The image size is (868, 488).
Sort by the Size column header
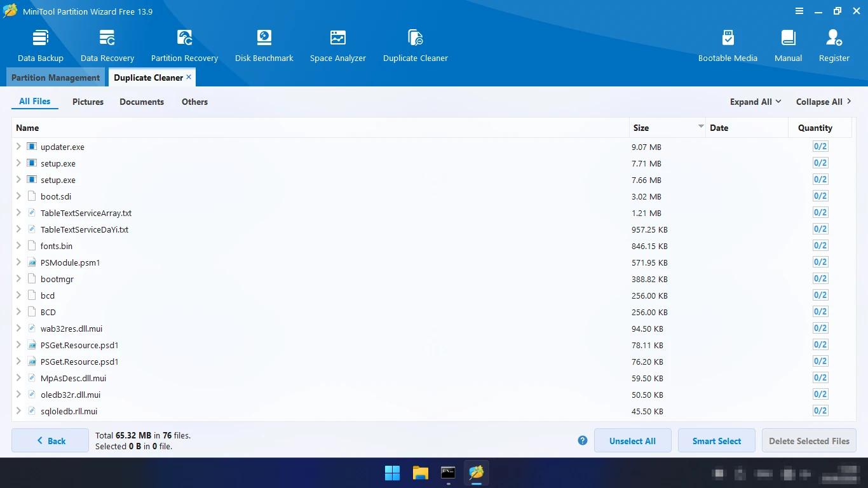click(667, 128)
